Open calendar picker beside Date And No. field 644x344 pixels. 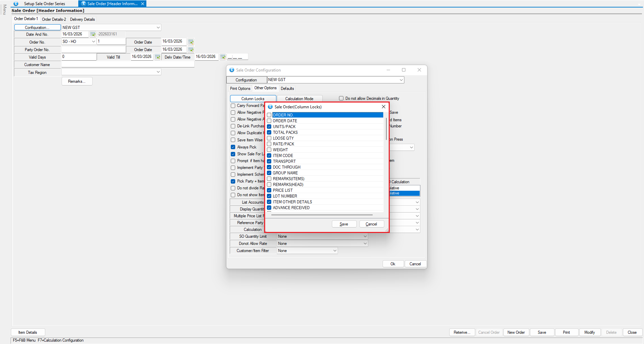point(93,34)
